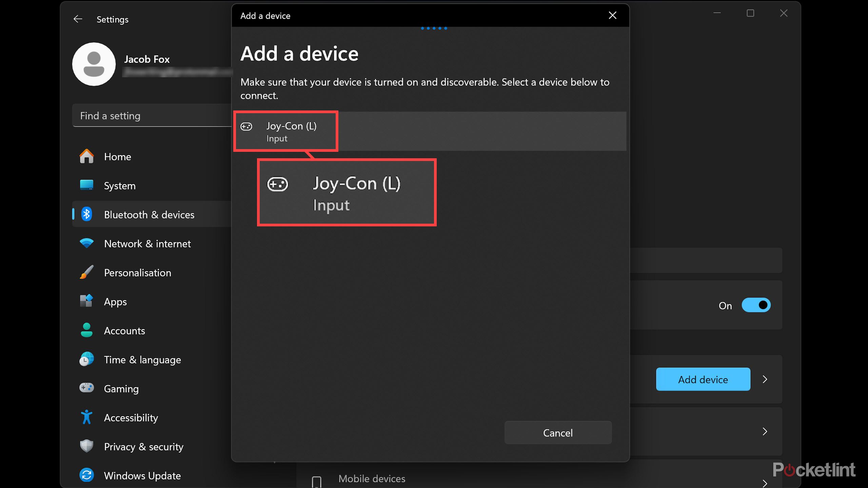Click the Jacob Fox profile avatar
Screen dimensions: 868x488
tap(94, 64)
